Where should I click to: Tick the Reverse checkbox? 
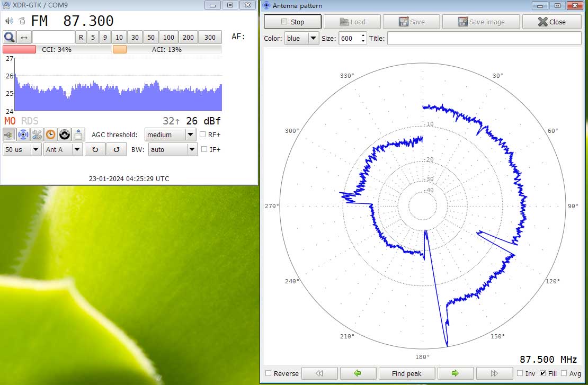point(269,373)
